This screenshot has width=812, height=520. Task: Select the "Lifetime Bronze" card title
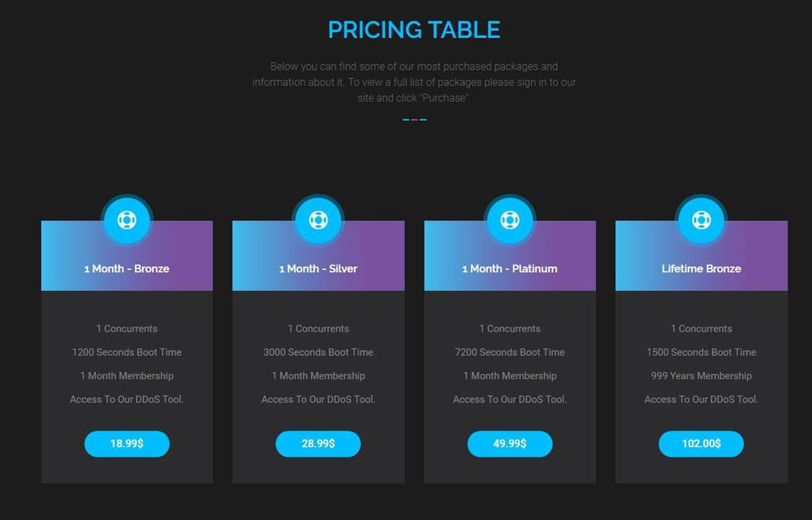[701, 269]
